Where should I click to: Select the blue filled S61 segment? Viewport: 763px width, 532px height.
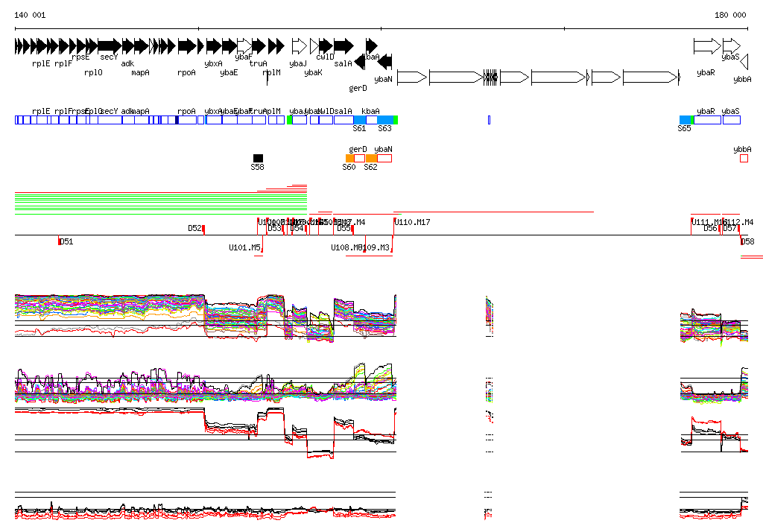[x=360, y=120]
